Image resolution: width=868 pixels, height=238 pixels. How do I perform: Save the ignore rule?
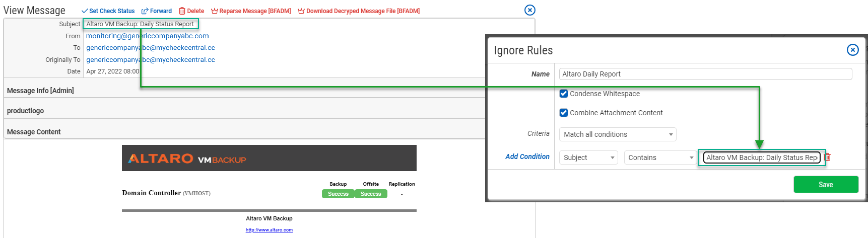(826, 184)
